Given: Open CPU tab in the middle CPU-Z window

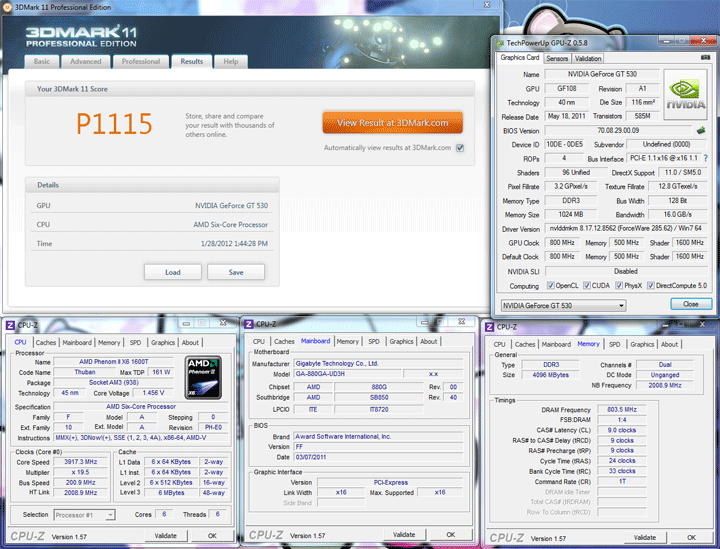Looking at the screenshot, I should (259, 342).
